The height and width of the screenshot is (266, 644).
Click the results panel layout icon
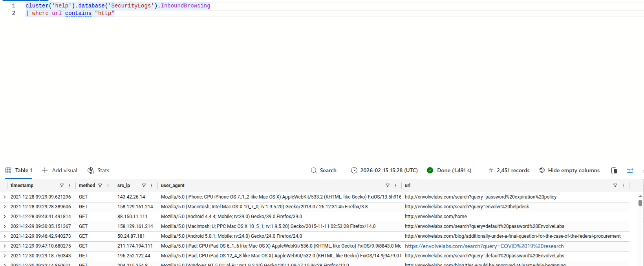pyautogui.click(x=630, y=170)
